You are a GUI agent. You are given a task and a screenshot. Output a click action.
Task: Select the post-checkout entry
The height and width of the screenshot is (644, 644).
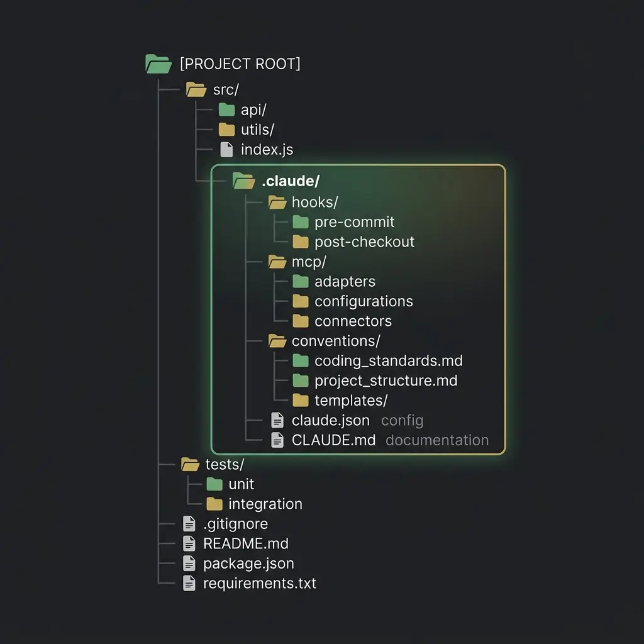[x=364, y=242]
